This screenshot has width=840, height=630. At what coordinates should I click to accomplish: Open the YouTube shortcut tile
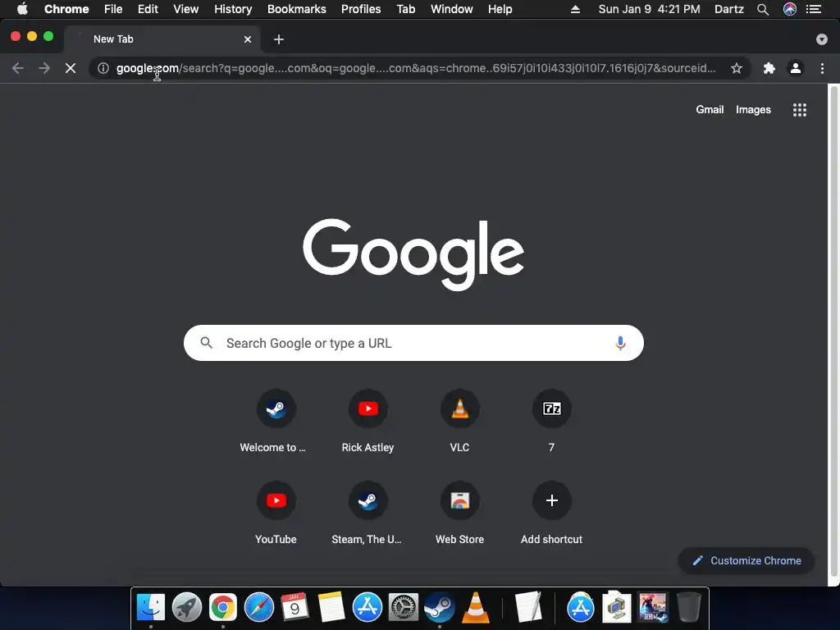click(276, 514)
